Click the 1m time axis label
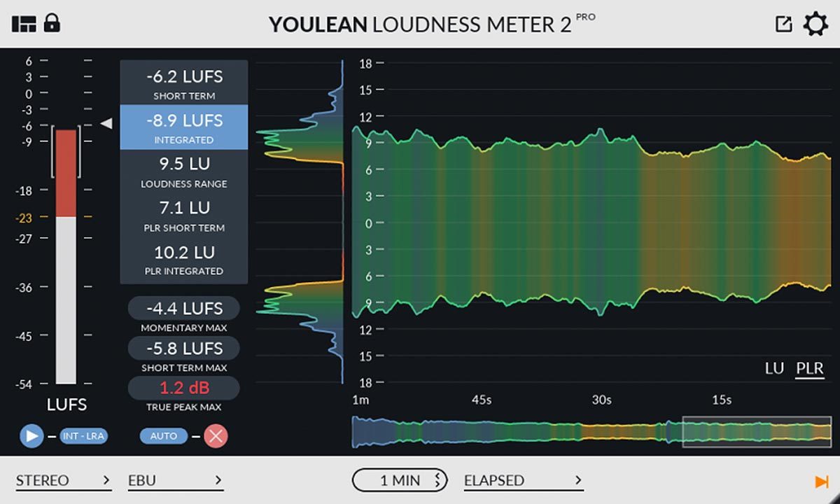The image size is (840, 504). tap(360, 400)
